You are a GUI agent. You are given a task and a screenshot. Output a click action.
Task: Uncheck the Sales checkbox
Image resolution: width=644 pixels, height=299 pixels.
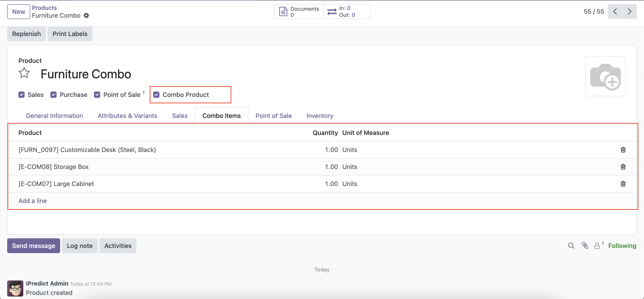pos(21,95)
